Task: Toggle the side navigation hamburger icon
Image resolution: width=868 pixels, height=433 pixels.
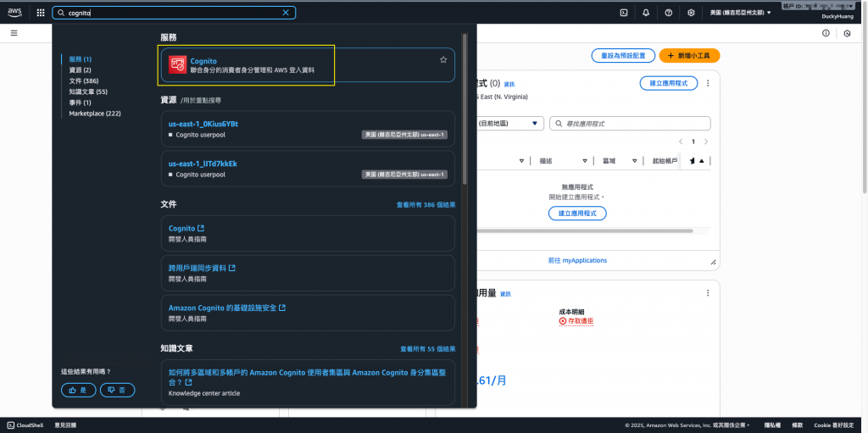Action: tap(14, 33)
